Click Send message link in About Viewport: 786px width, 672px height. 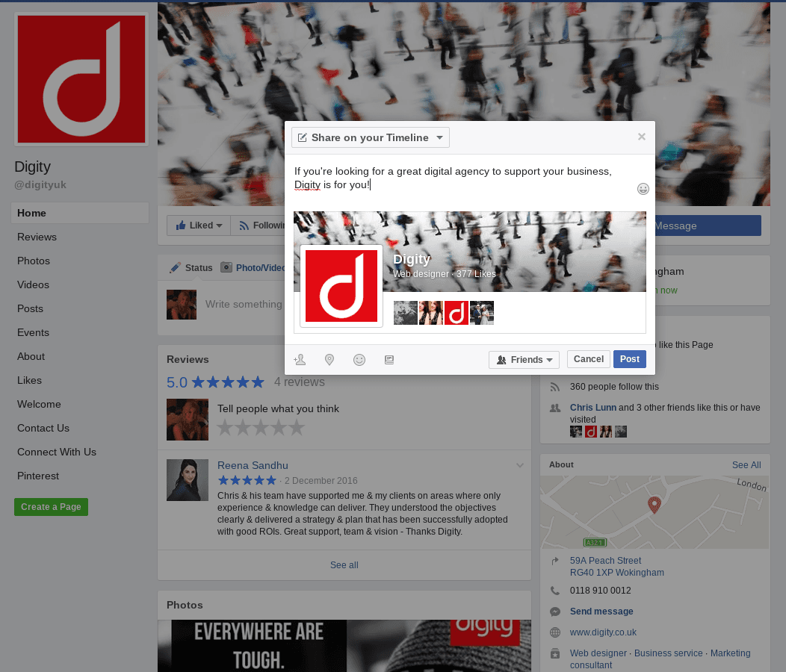pyautogui.click(x=601, y=612)
